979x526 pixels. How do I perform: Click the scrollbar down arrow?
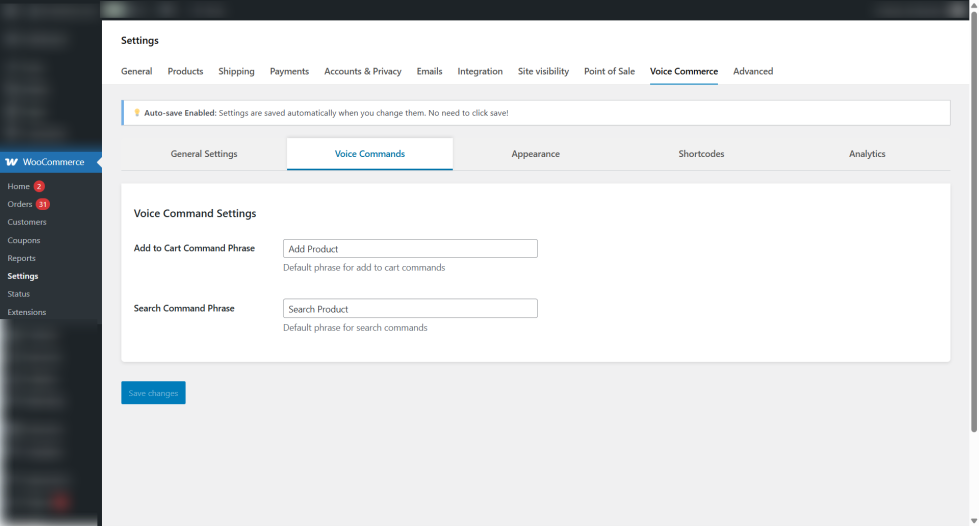click(x=973, y=520)
